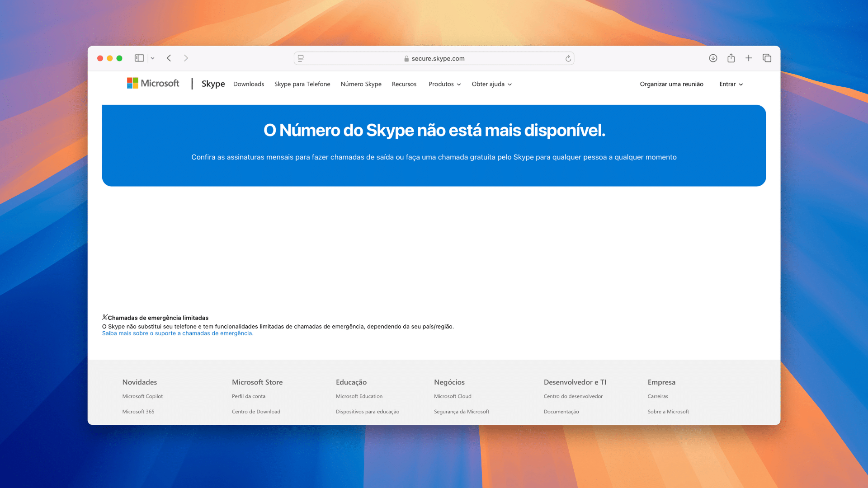The width and height of the screenshot is (868, 488).
Task: Enter full screen with the green button
Action: 119,58
